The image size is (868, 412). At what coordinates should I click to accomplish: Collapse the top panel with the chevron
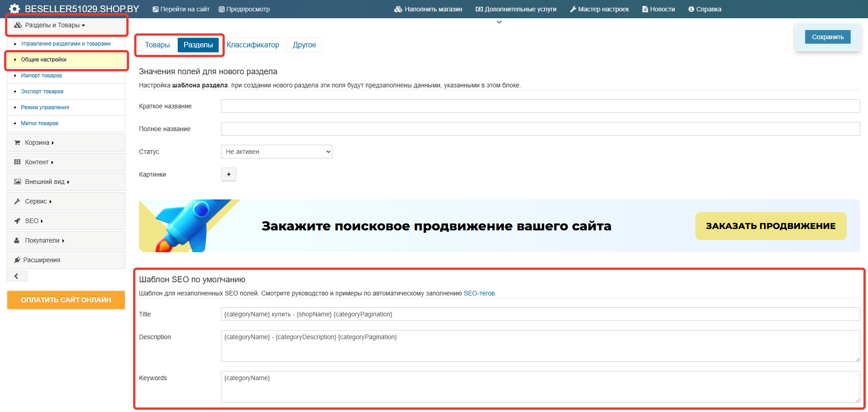[x=499, y=21]
